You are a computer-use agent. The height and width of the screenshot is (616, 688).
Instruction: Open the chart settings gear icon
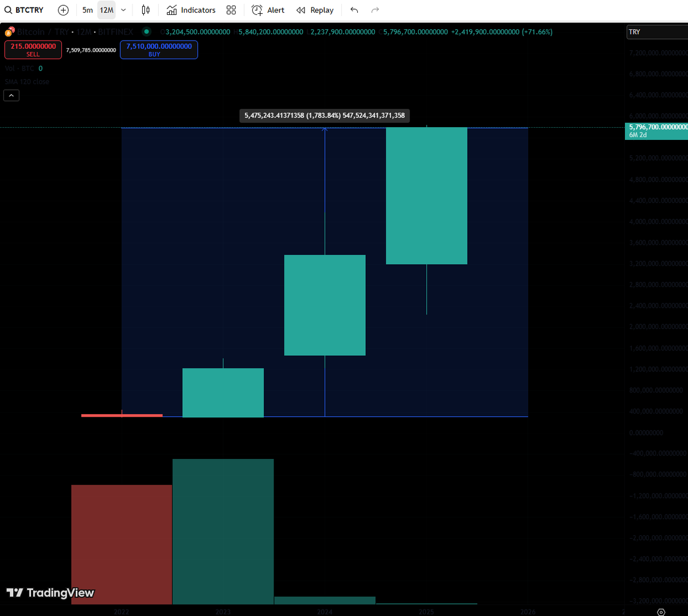(x=661, y=612)
